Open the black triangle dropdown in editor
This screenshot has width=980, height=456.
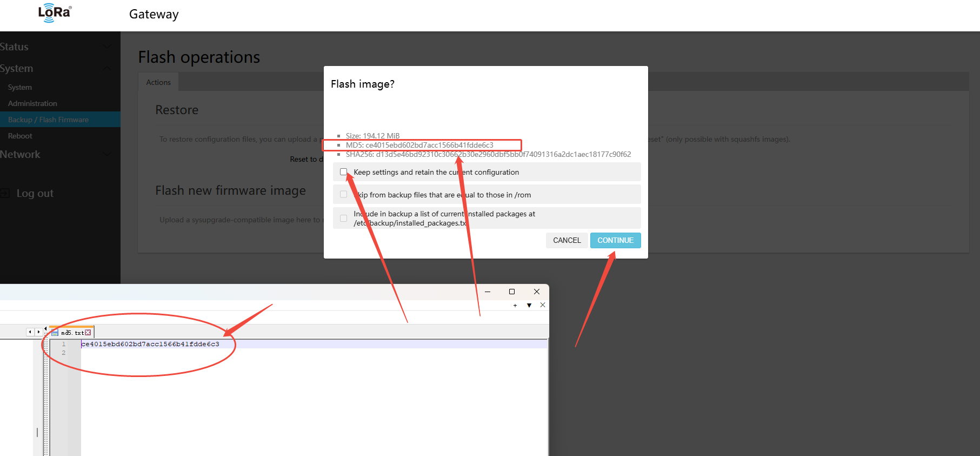[x=529, y=306]
